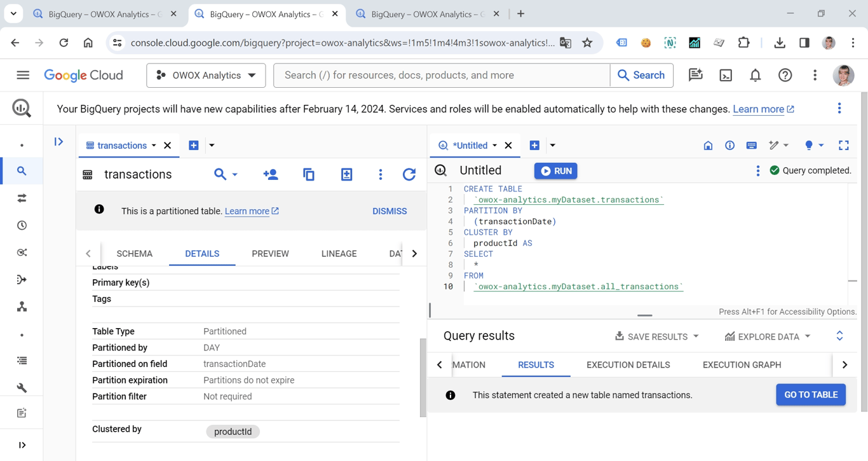The height and width of the screenshot is (461, 868).
Task: Click the productId cluster chip
Action: [233, 432]
